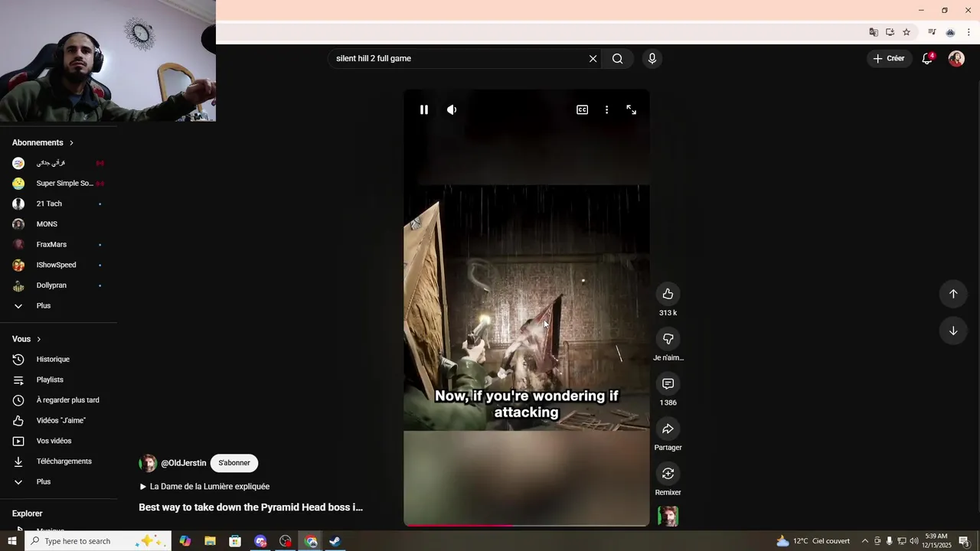
Task: Dislike the Short (Je n'aime pas)
Action: [668, 339]
